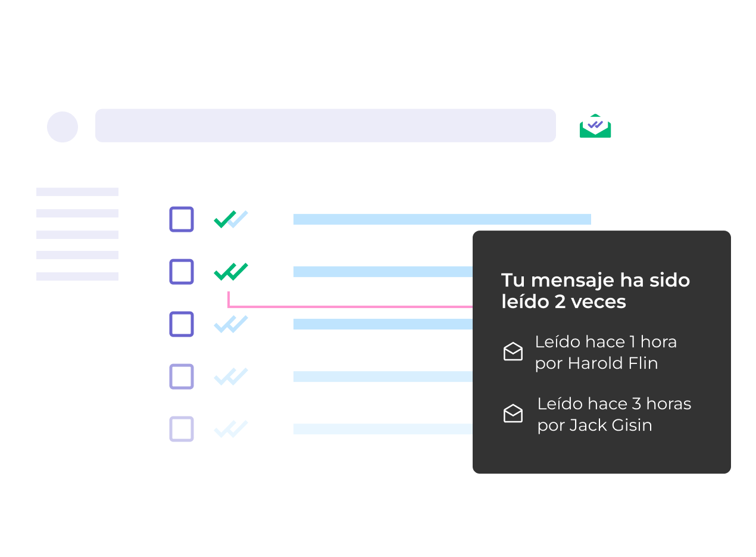Select the first sidebar menu item
The height and width of the screenshot is (557, 756).
77,192
